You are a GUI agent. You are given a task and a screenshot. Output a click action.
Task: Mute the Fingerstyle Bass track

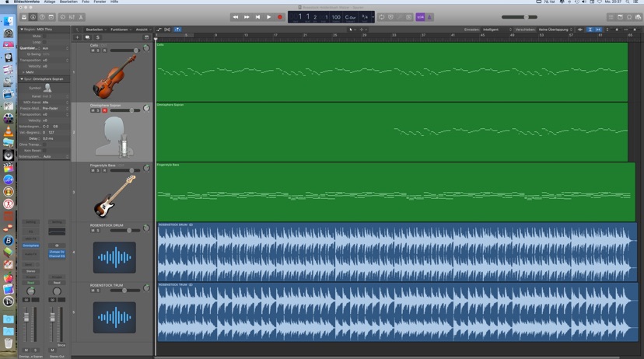[93, 170]
